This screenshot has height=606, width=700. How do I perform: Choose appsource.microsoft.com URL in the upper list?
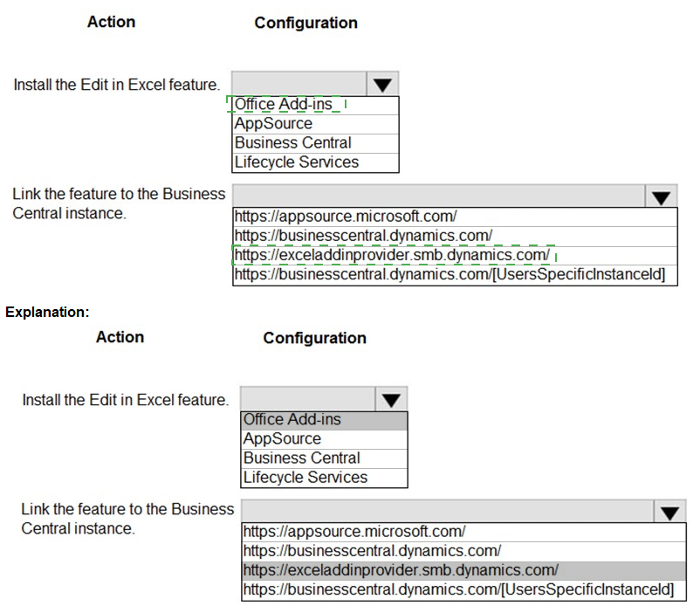pos(346,217)
